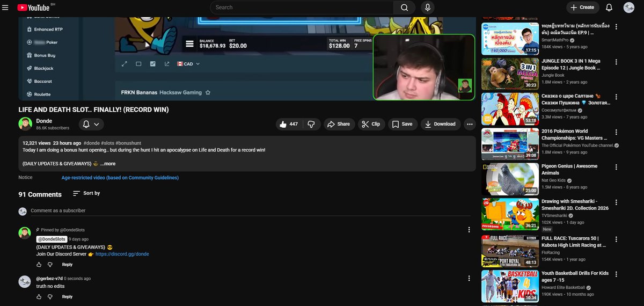Open options for JUNGLE BOOK video

tap(616, 62)
